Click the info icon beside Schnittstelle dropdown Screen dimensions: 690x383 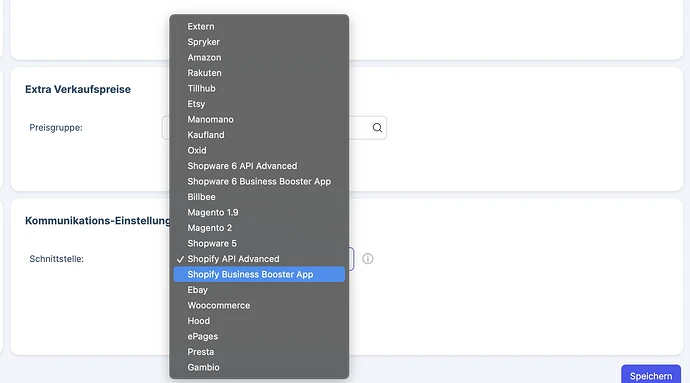click(368, 259)
